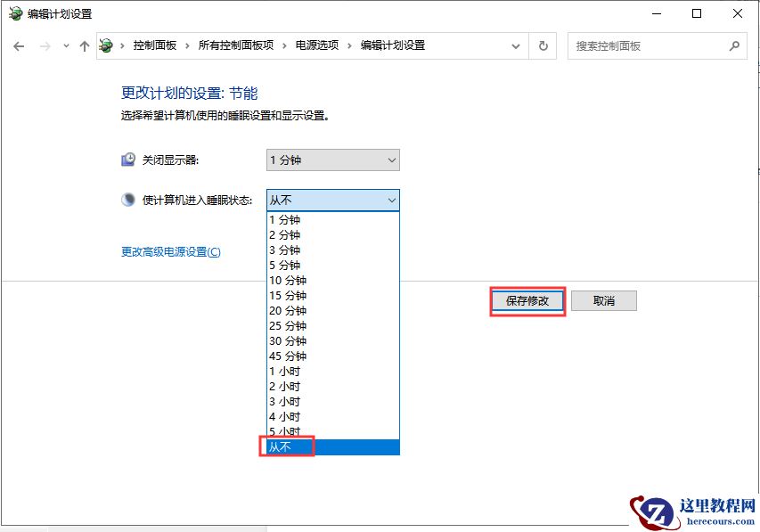
Task: Open the address bar recent locations dropdown
Action: (x=514, y=46)
